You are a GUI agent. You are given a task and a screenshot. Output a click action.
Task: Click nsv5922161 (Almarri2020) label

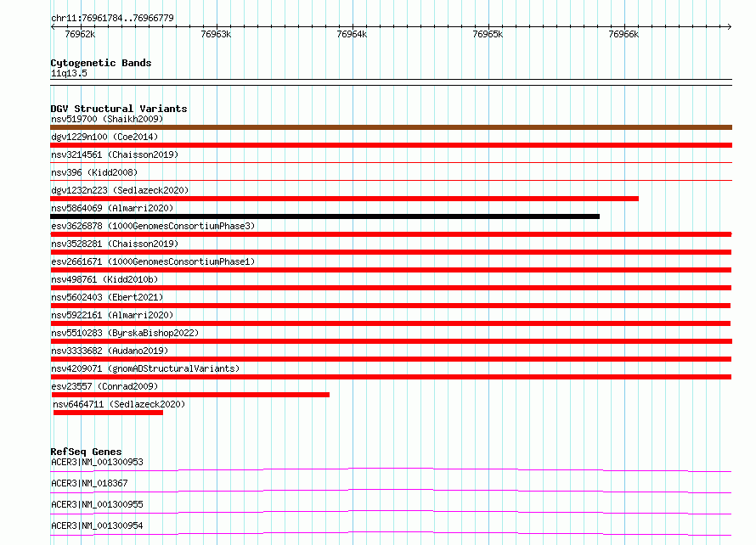(112, 315)
